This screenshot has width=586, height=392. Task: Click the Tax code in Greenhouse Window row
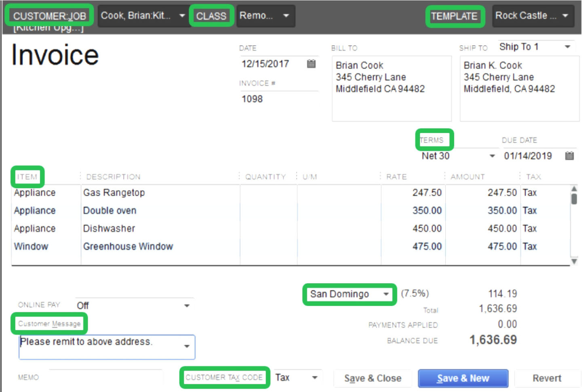(x=529, y=246)
